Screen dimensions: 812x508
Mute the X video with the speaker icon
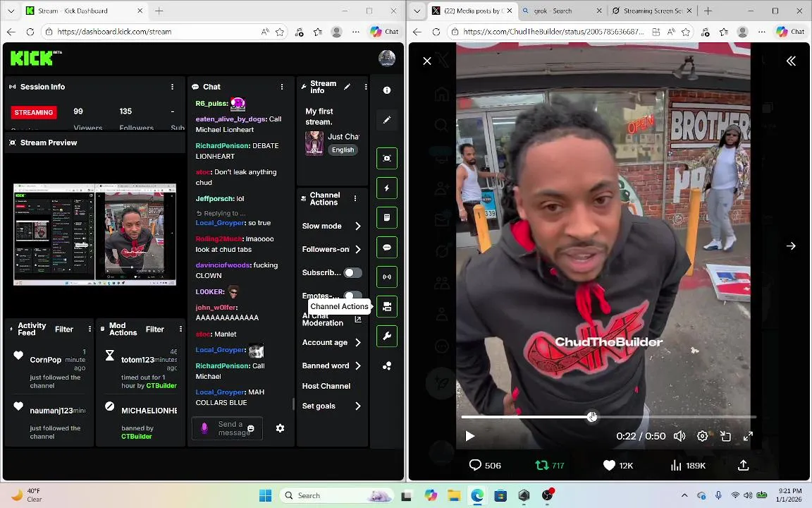tap(679, 437)
